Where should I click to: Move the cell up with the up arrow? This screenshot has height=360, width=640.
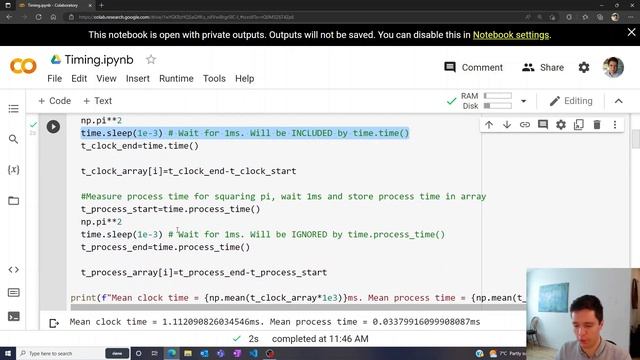[x=489, y=125]
